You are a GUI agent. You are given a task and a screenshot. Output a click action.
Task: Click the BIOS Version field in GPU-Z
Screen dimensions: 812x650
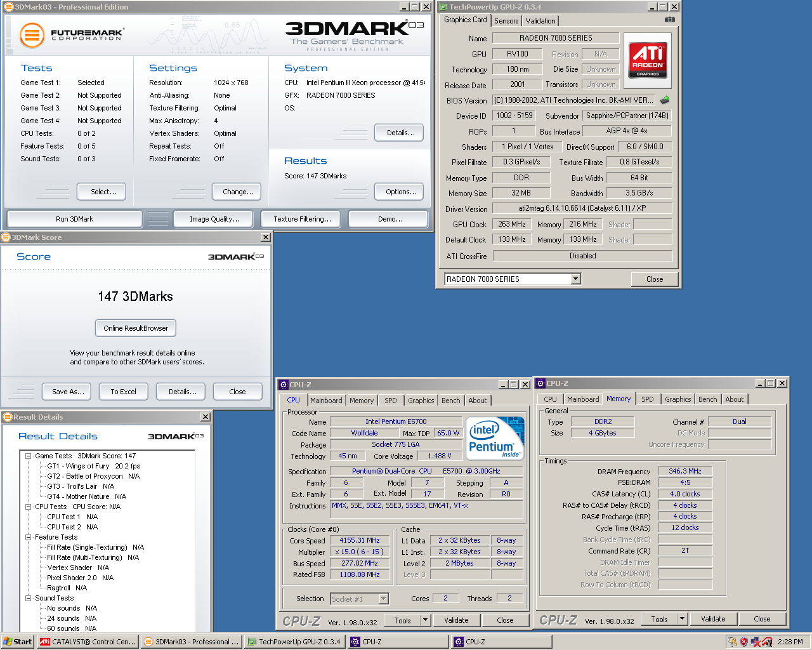pos(574,100)
